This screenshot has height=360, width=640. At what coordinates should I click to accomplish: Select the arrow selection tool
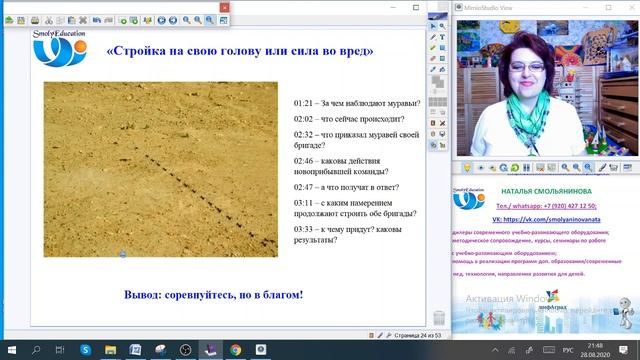(433, 27)
